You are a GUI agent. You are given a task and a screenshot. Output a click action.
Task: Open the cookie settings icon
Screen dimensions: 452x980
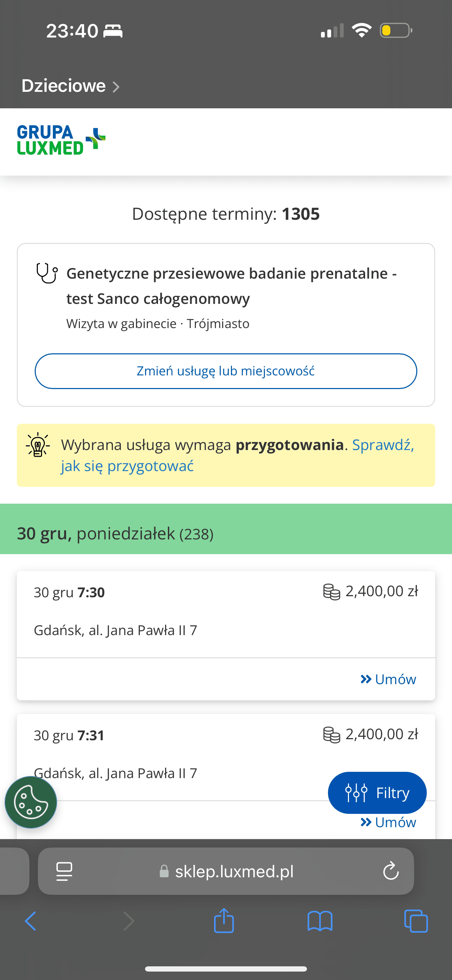click(31, 802)
